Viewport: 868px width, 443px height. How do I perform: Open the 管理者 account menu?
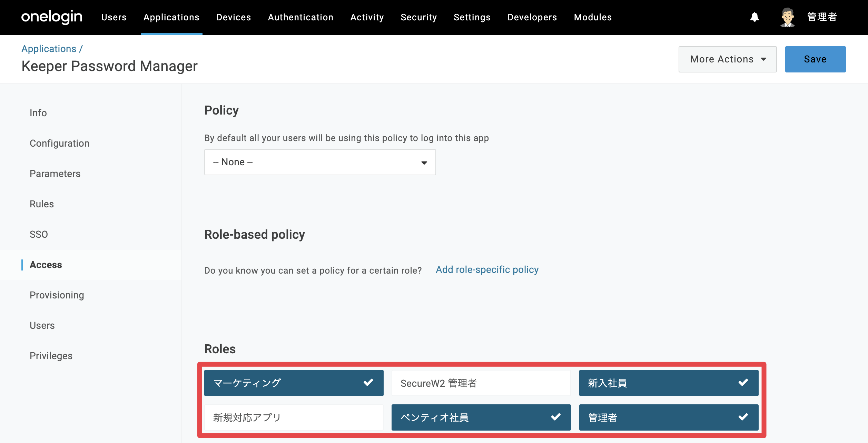(x=822, y=17)
